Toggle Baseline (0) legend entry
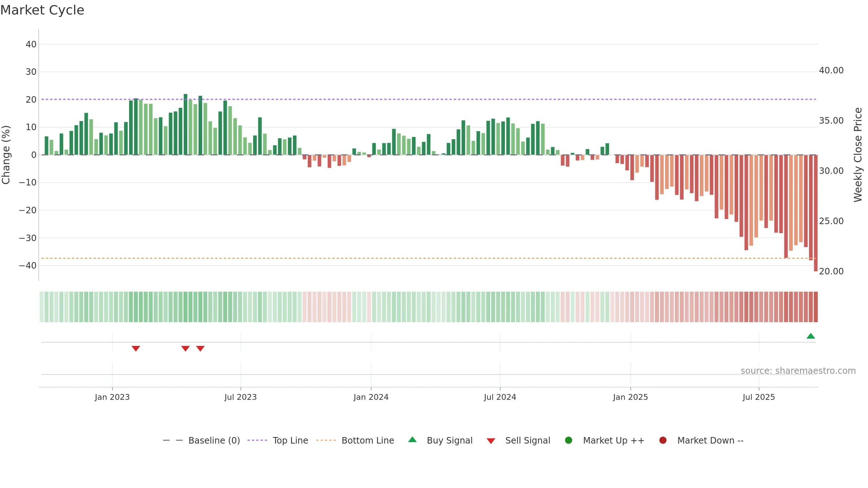The width and height of the screenshot is (868, 488). tap(201, 440)
